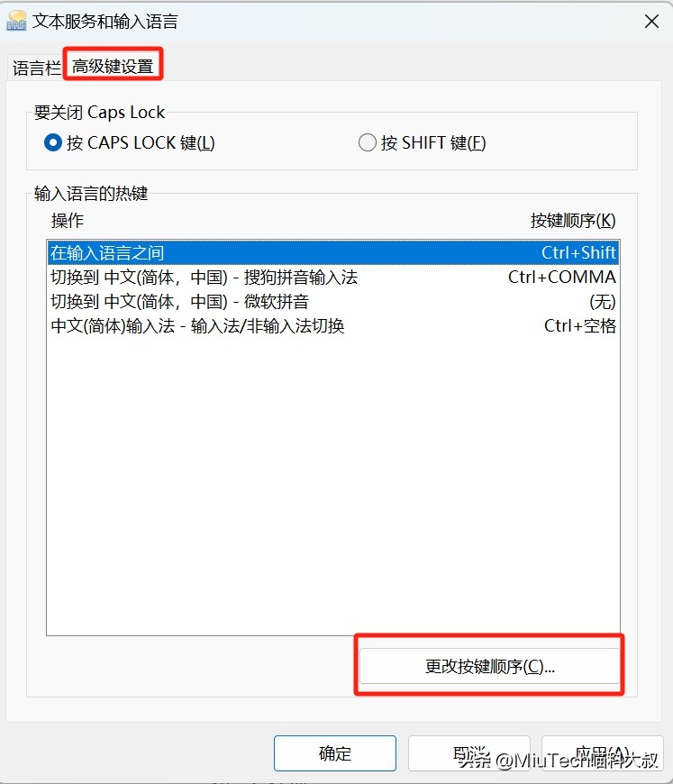Click the Ctrl+空格 shortcut text
673x784 pixels.
[580, 326]
